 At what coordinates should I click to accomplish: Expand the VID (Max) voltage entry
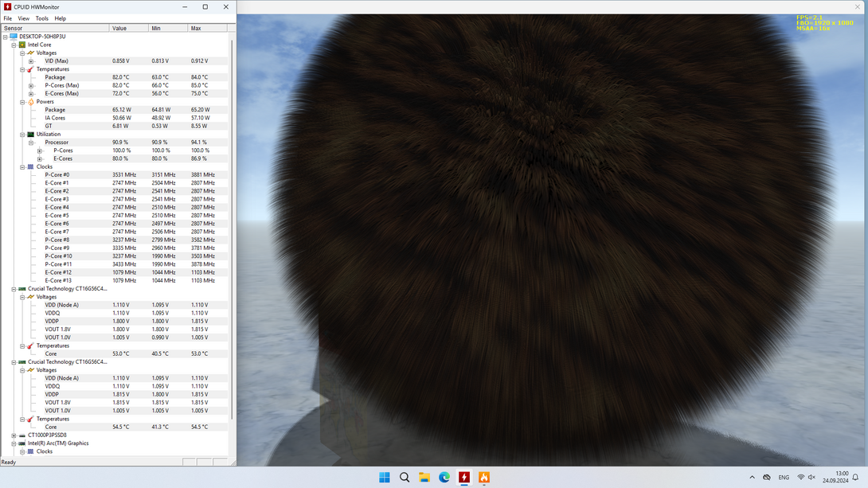(x=31, y=61)
